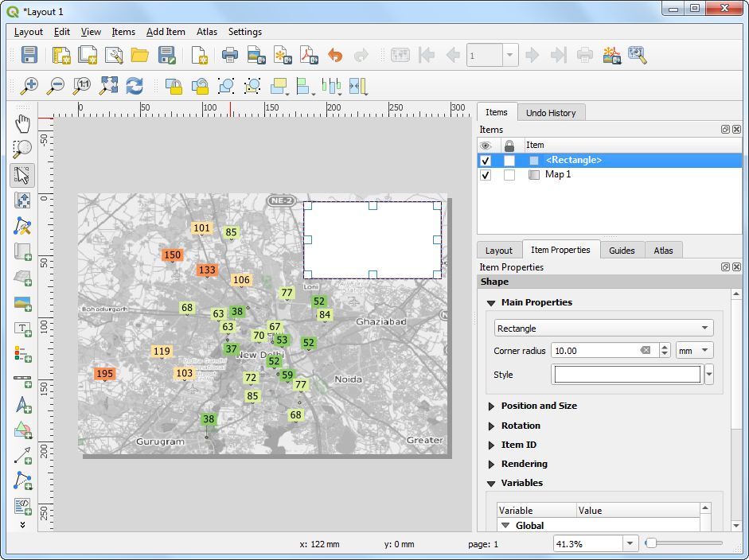749x560 pixels.
Task: Click the Zoom Full icon
Action: coord(108,86)
